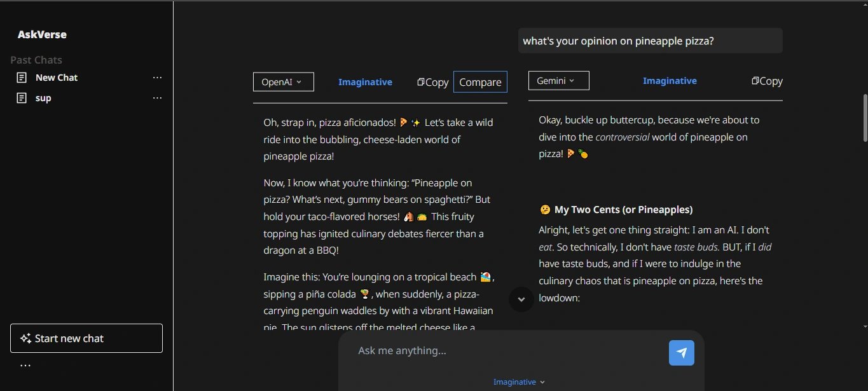Click the document icon beside New Chat

pos(22,78)
